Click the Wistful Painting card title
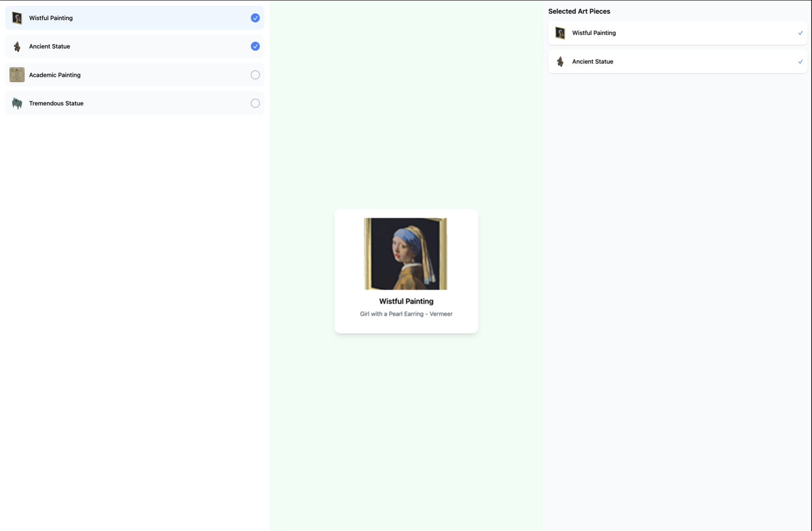Image resolution: width=812 pixels, height=531 pixels. click(406, 301)
